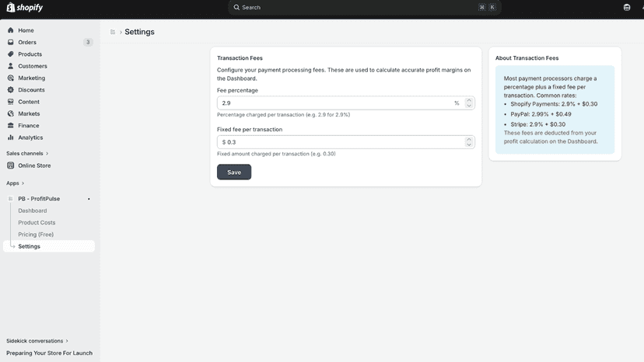Increase fee percentage with up stepper
Viewport: 644px width, 362px height.
coord(469,100)
